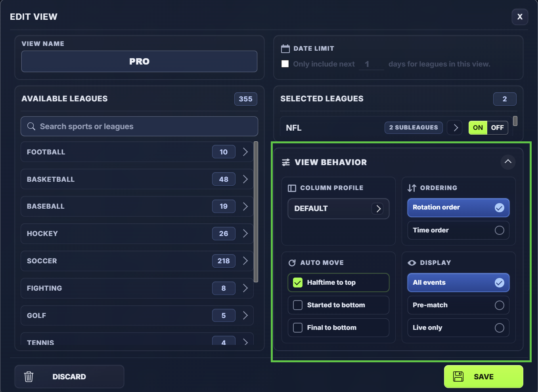Close the Edit View dialog

point(520,17)
